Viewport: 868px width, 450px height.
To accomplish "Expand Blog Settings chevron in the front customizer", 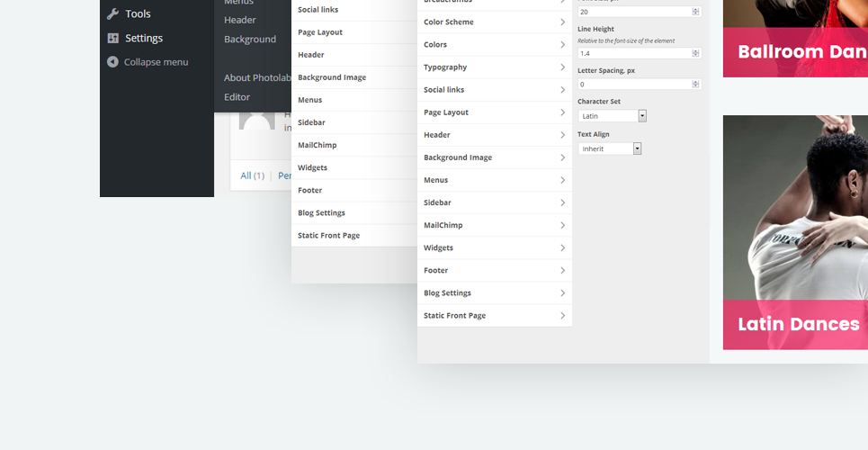I will 562,293.
